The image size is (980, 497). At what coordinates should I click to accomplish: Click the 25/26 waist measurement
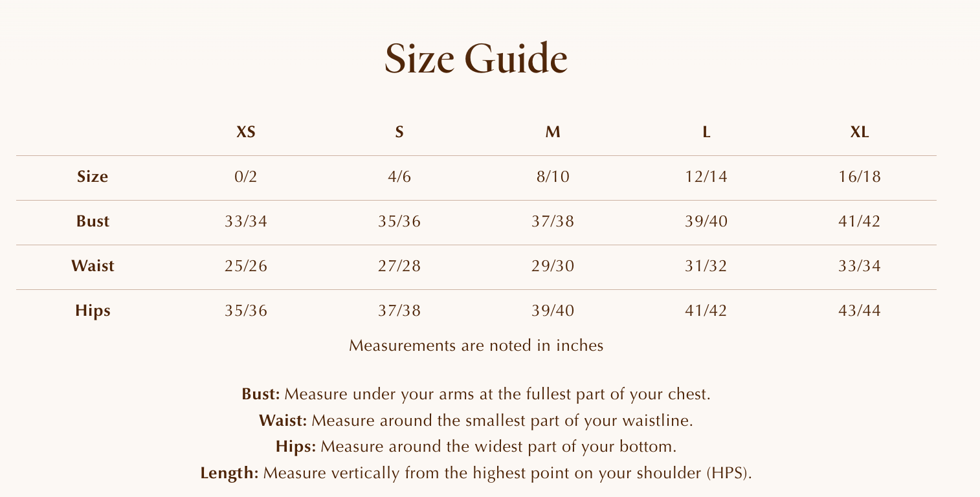point(246,266)
